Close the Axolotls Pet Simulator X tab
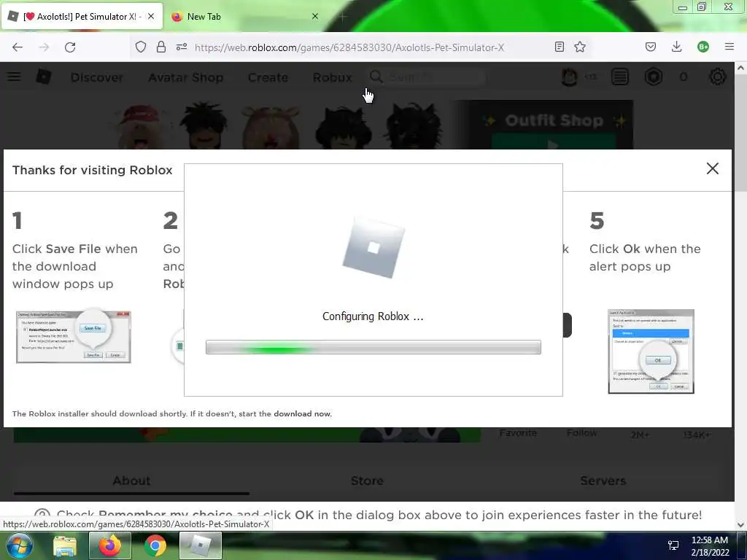The image size is (747, 560). [x=150, y=16]
